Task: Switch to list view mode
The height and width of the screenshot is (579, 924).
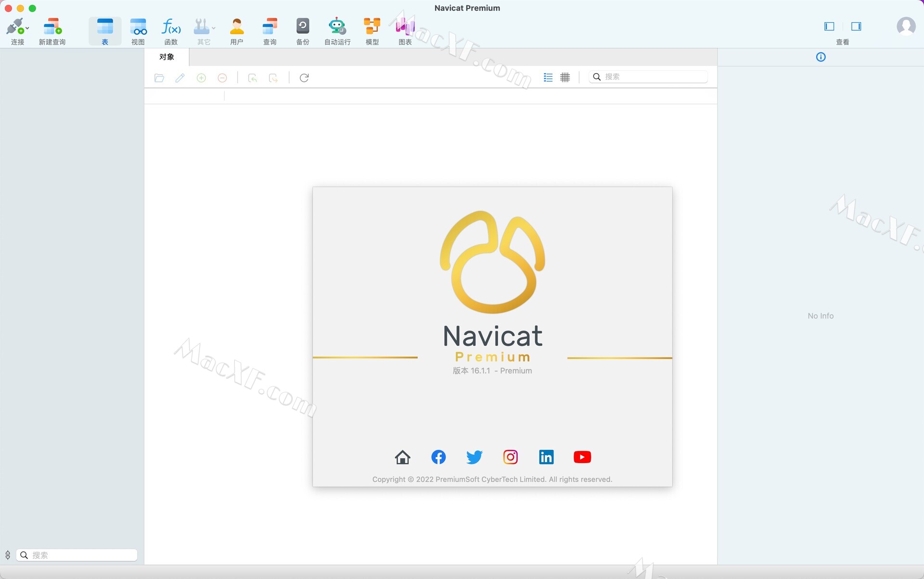Action: [548, 77]
